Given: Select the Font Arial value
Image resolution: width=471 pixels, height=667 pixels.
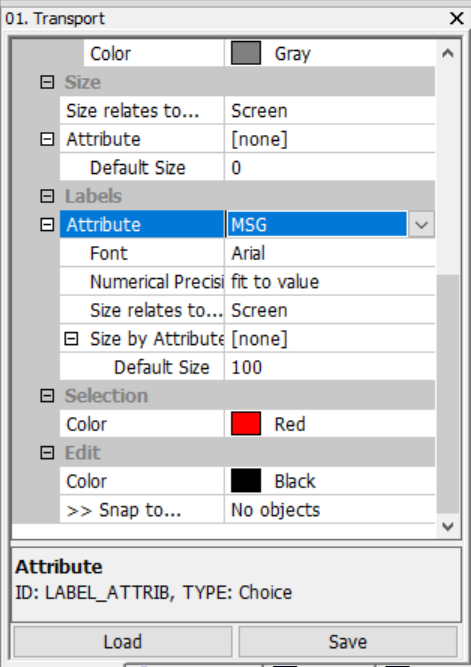Looking at the screenshot, I should pyautogui.click(x=330, y=253).
